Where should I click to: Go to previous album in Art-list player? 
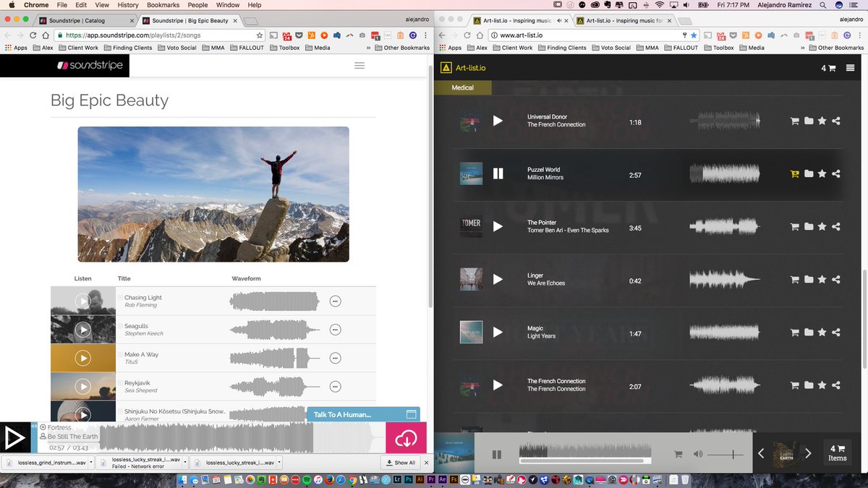coord(761,453)
